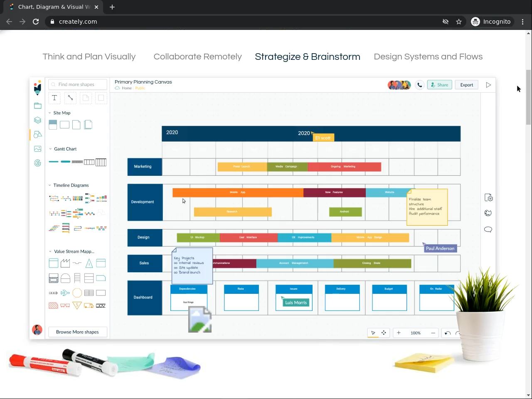Click the Development row label

click(x=145, y=202)
